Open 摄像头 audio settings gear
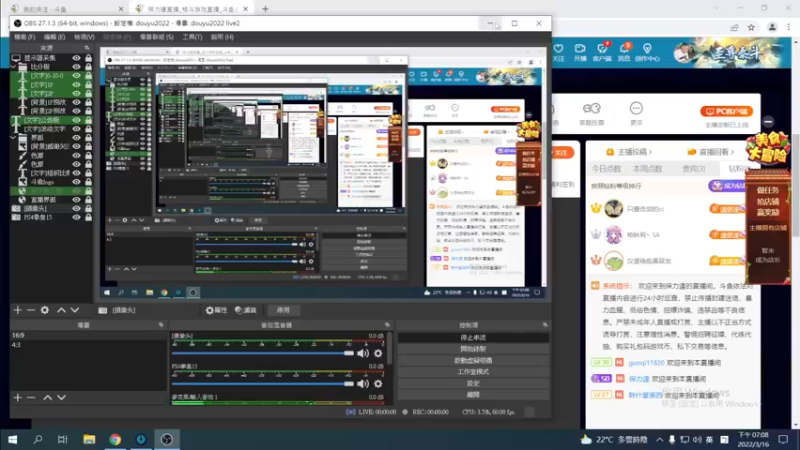The image size is (800, 450). pos(378,353)
